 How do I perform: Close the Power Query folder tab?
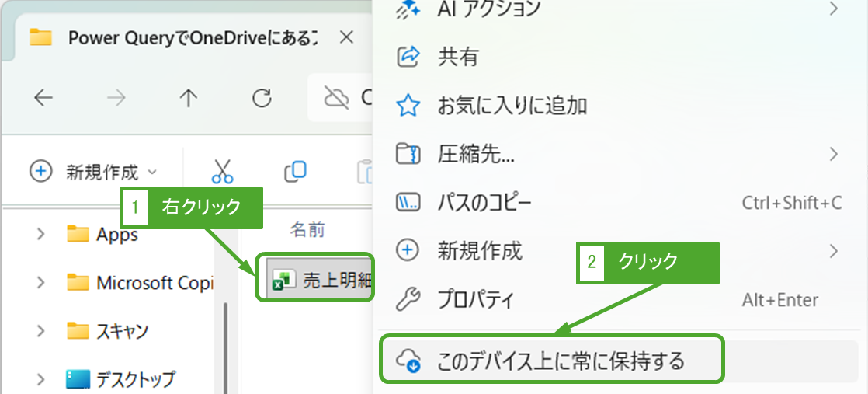point(347,37)
